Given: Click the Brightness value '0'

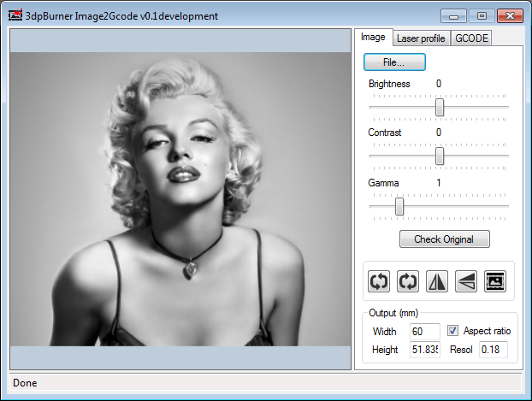Looking at the screenshot, I should point(439,84).
